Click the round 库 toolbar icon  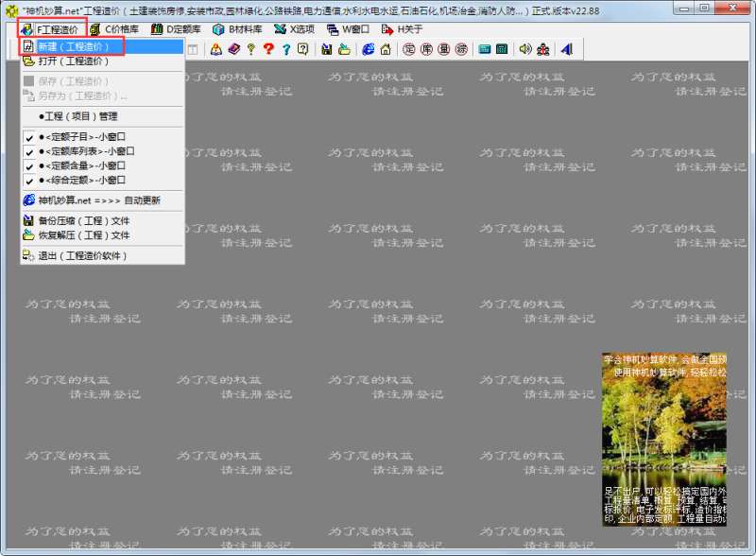point(427,49)
